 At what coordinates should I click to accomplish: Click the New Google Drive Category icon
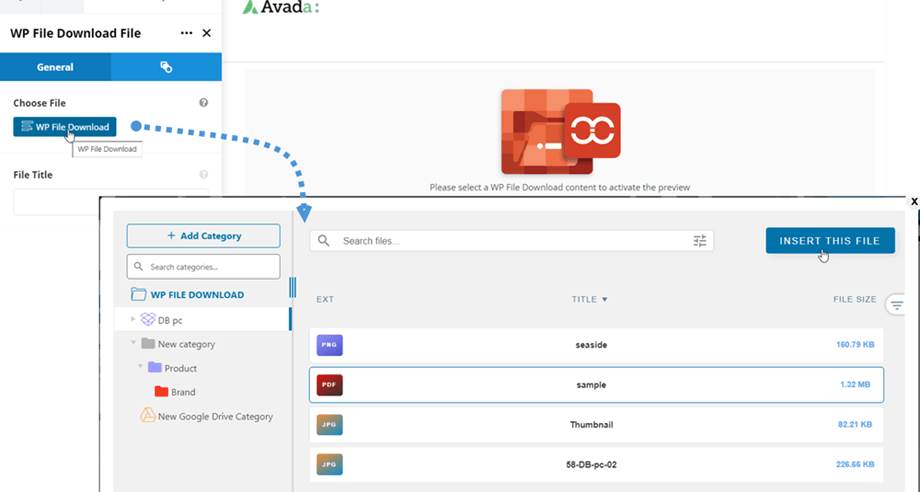pyautogui.click(x=147, y=416)
